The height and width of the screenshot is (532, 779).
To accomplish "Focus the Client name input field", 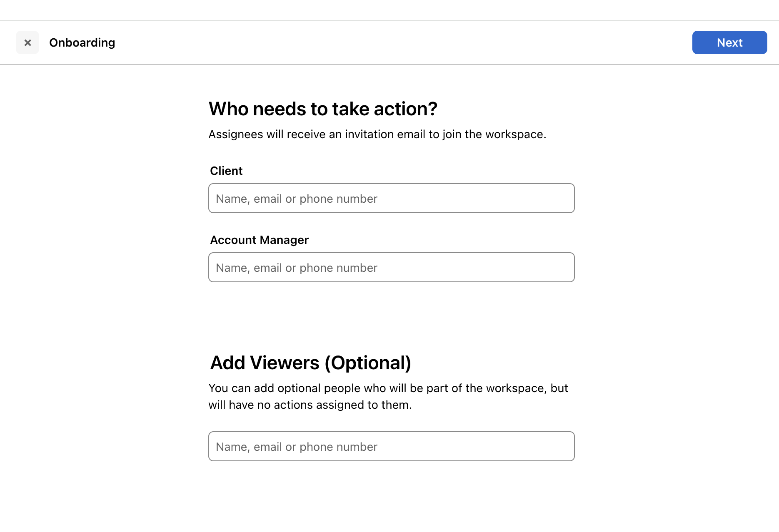I will click(392, 198).
